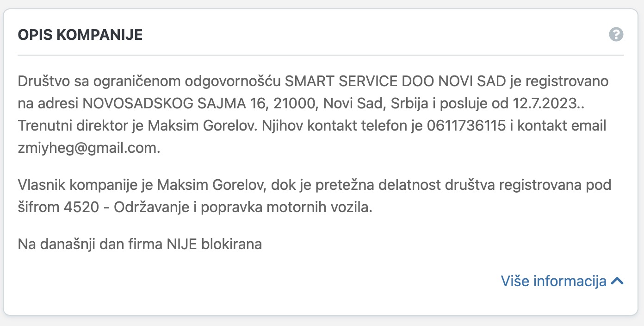Select the OPIS KOMPANIJE heading
Image resolution: width=644 pixels, height=326 pixels.
tap(80, 35)
